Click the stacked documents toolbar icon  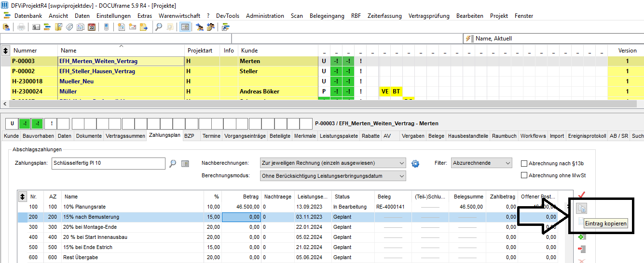[81, 27]
